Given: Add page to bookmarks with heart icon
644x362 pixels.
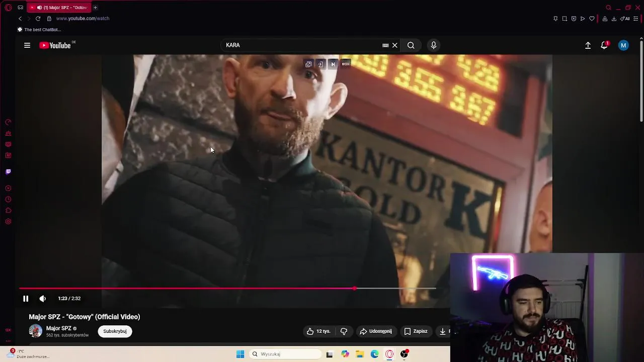Looking at the screenshot, I should tap(592, 19).
